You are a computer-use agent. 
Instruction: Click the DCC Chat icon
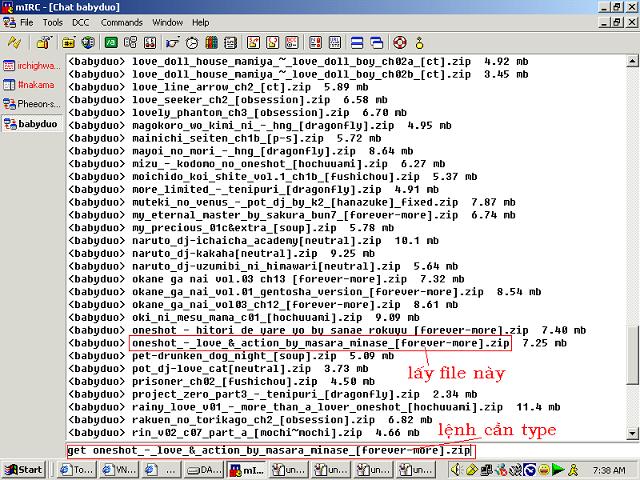coord(273,42)
